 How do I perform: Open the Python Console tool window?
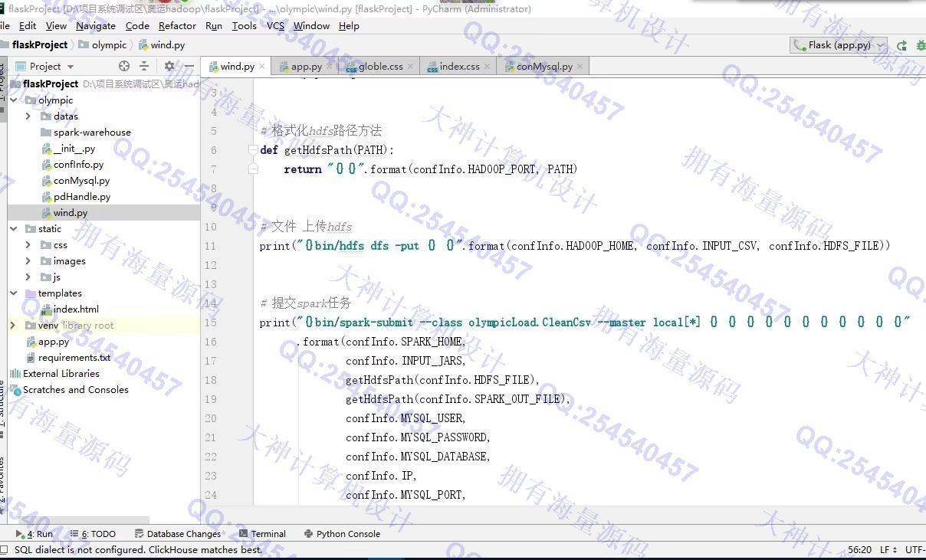click(x=342, y=534)
